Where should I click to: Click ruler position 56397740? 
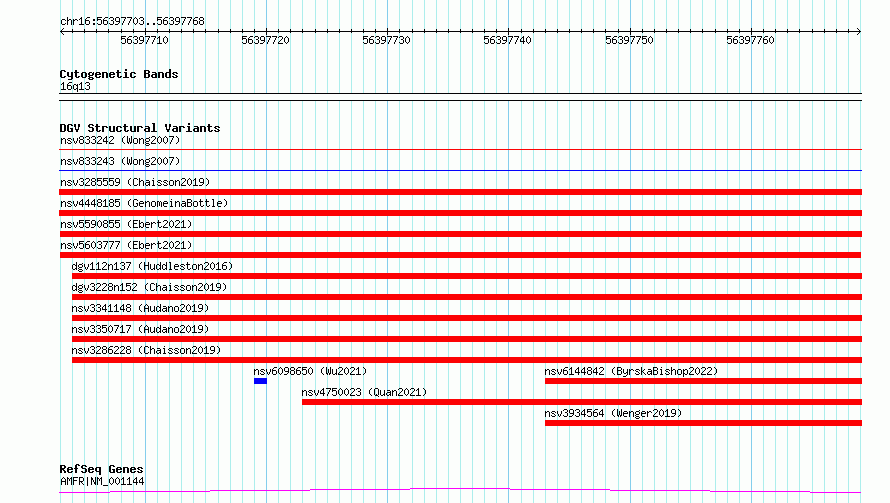[507, 40]
